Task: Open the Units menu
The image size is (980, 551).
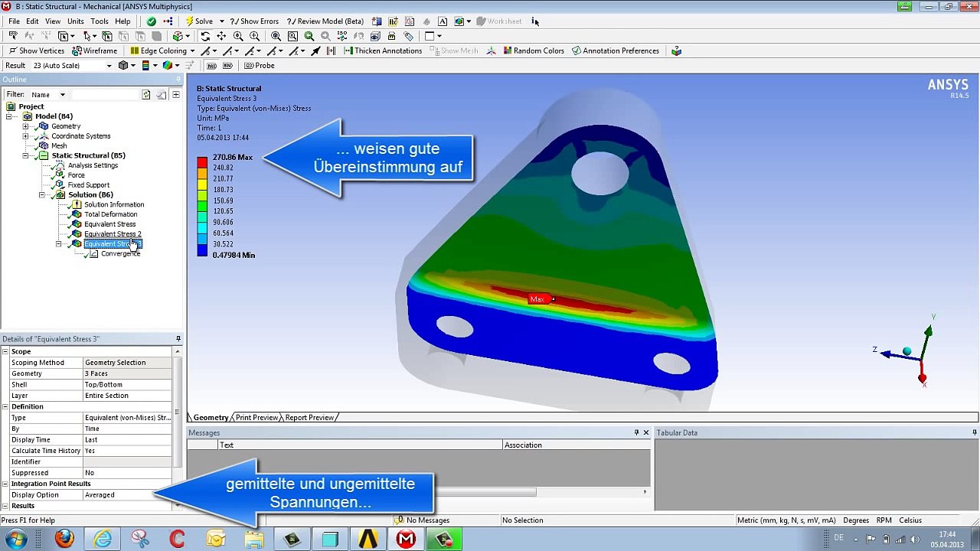Action: (76, 21)
